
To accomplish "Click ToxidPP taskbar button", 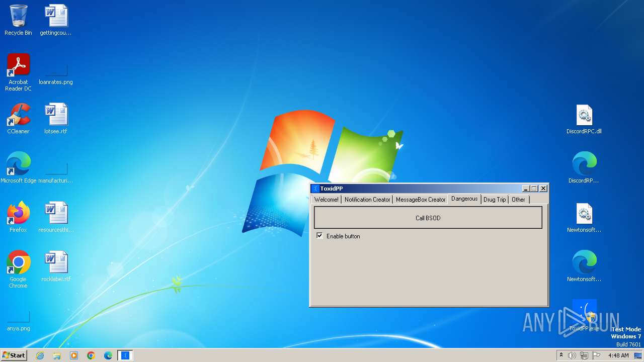I will click(125, 355).
